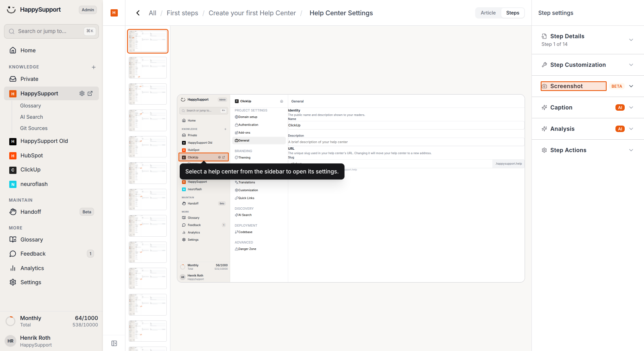Select the fourth step thumbnail
This screenshot has height=351, width=644.
pos(148,120)
